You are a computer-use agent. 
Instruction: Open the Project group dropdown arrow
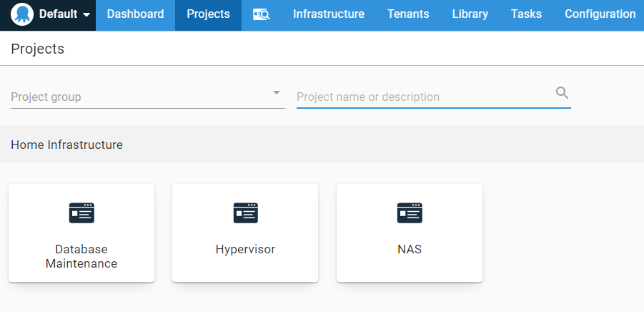(x=276, y=93)
